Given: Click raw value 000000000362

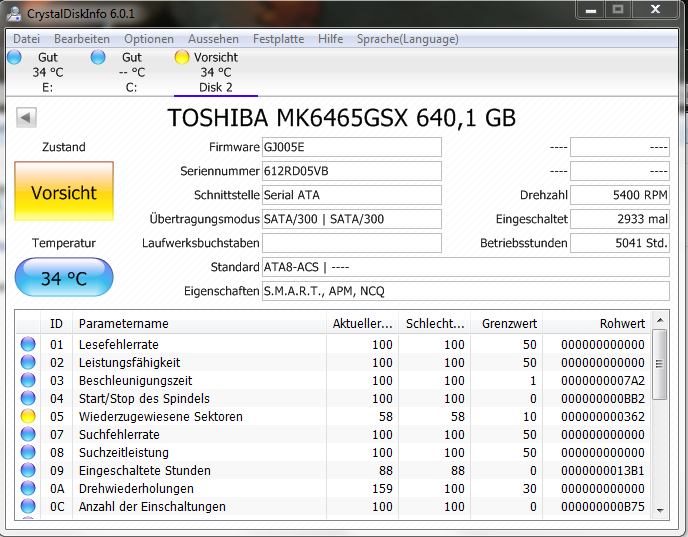Looking at the screenshot, I should coord(602,416).
